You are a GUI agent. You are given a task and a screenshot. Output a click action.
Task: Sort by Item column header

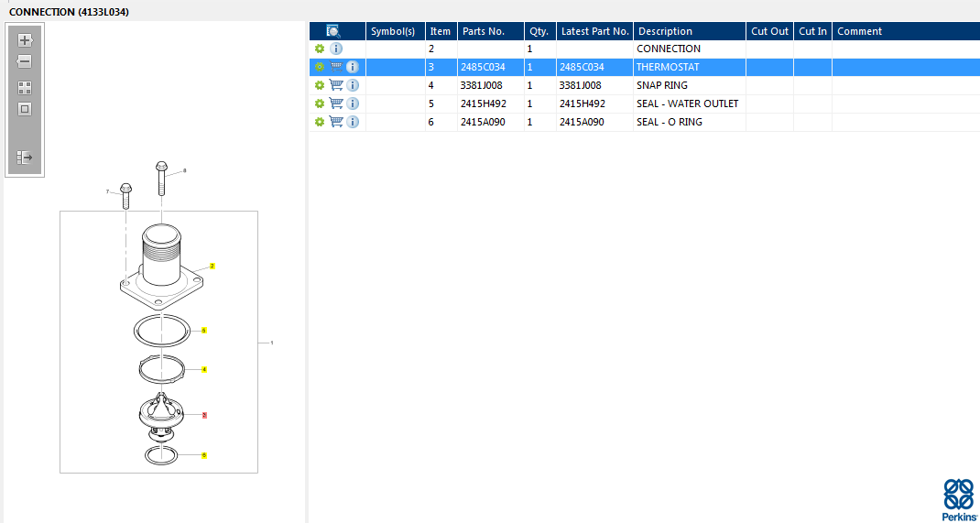pos(441,31)
